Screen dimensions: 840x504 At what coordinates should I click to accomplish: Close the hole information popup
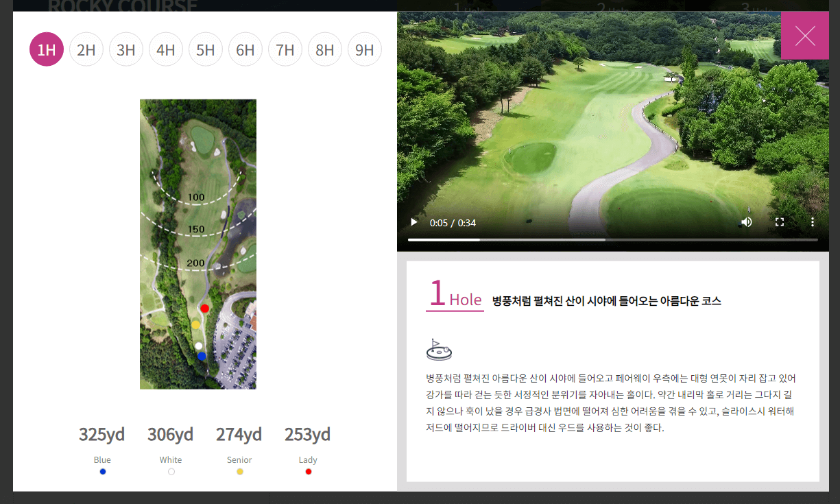tap(805, 35)
